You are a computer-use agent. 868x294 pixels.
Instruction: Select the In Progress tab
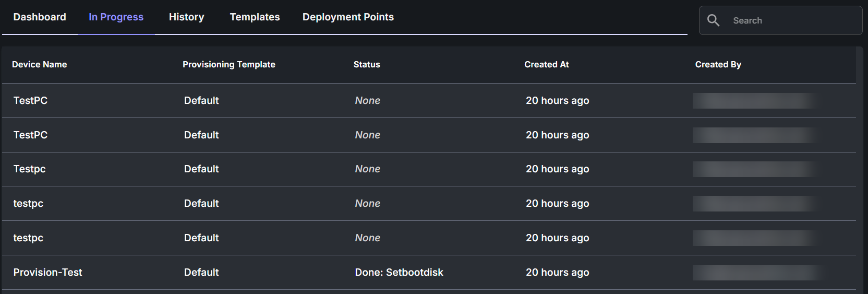coord(116,17)
